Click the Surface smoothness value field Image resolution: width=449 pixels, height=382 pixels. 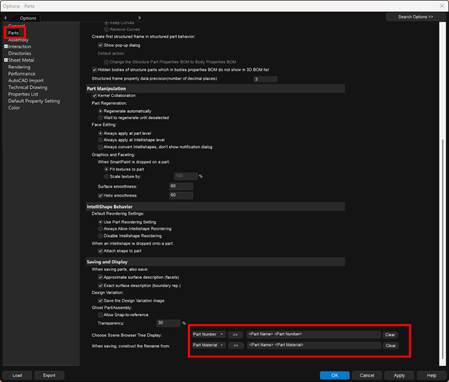click(x=181, y=186)
